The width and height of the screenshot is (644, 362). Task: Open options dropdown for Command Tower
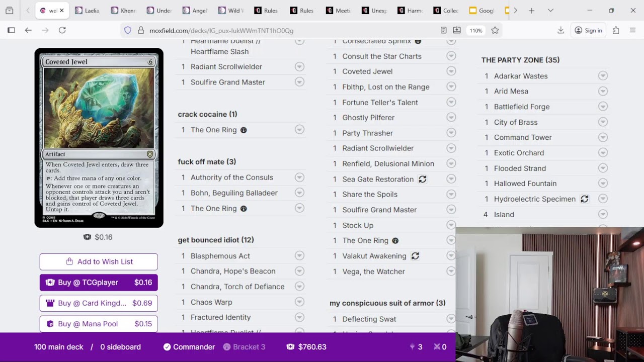(x=603, y=137)
